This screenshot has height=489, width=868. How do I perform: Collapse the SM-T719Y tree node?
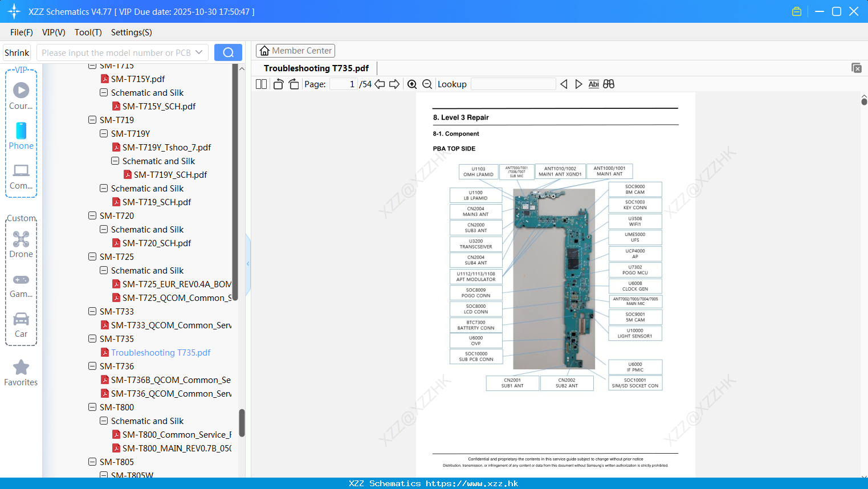pyautogui.click(x=104, y=133)
